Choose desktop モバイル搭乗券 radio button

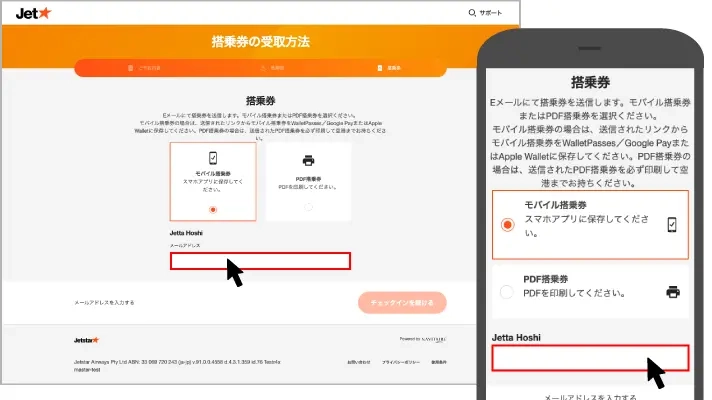coord(213,209)
